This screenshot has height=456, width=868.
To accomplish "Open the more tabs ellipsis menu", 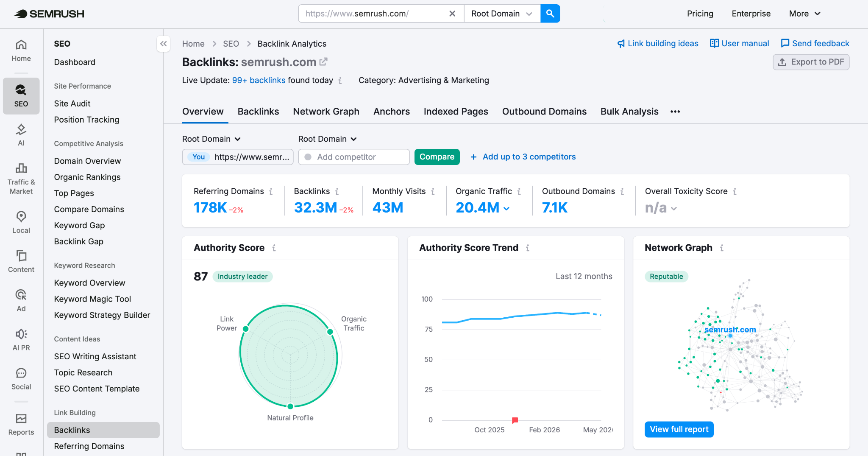I will coord(675,112).
